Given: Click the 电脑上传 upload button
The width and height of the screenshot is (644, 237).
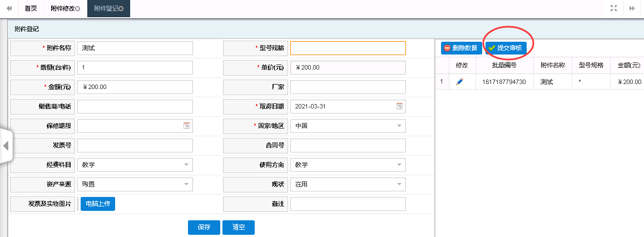Looking at the screenshot, I should point(98,204).
